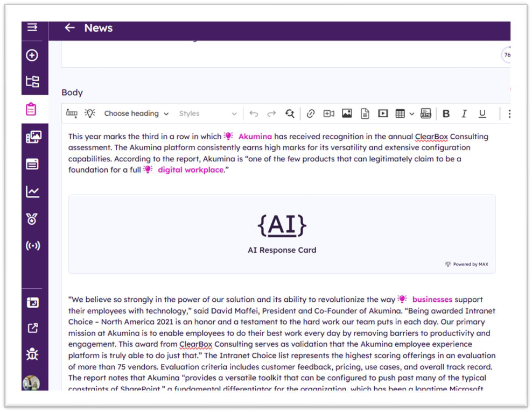
Task: Open the stacked card layout icon in sidebar
Action: tap(32, 165)
